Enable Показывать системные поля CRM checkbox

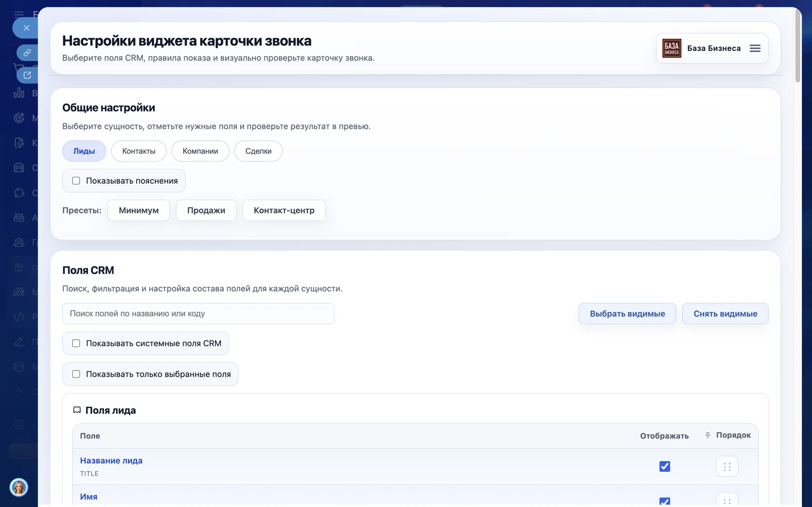tap(76, 343)
